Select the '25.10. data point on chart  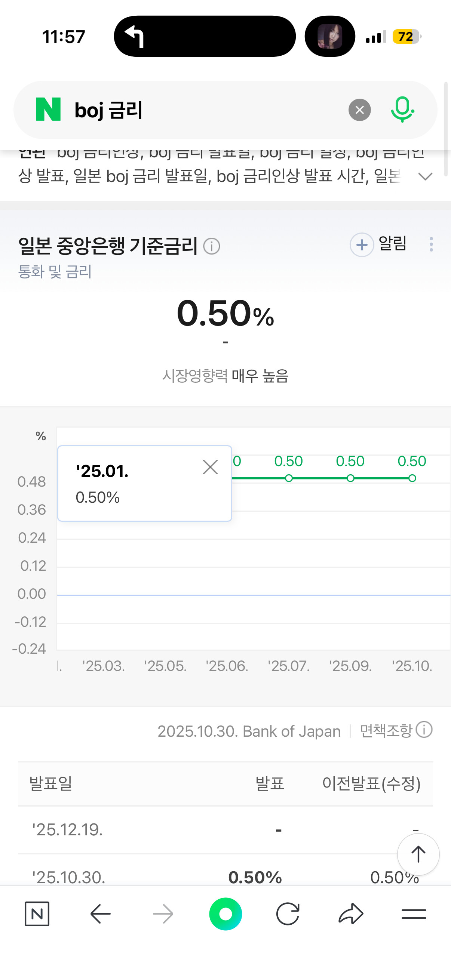(x=412, y=478)
